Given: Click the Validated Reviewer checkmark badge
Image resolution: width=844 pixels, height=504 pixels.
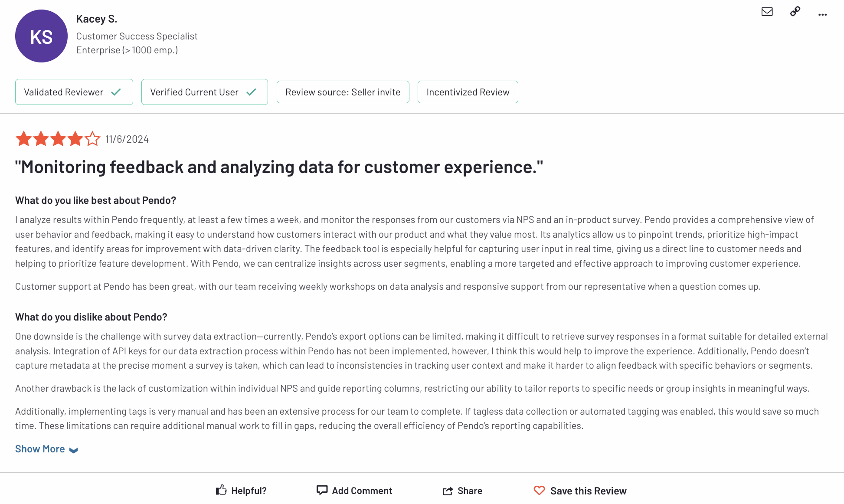Looking at the screenshot, I should click(74, 92).
